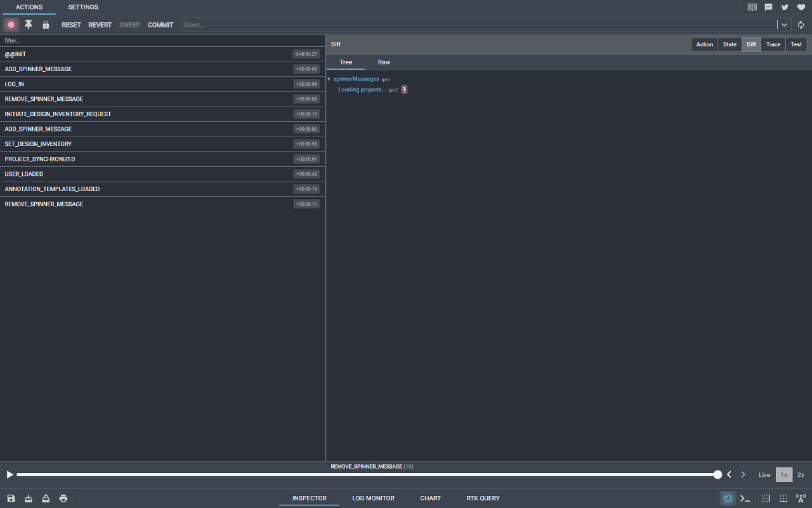Toggle the pin (persist) icon
This screenshot has width=812, height=508.
coord(29,25)
